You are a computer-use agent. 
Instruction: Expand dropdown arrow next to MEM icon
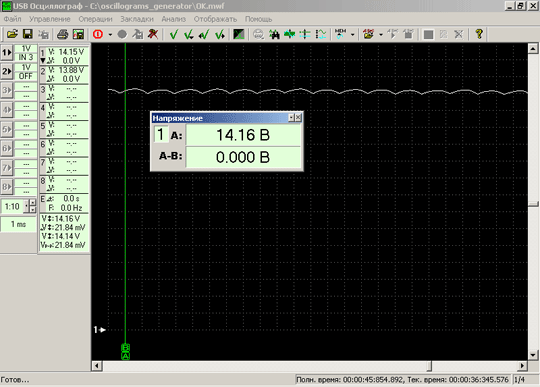352,34
